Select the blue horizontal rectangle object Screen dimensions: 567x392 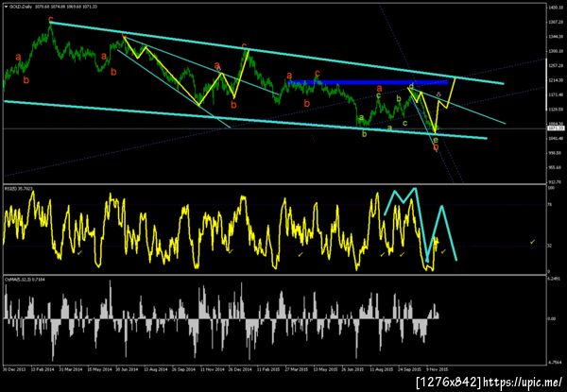tap(368, 82)
